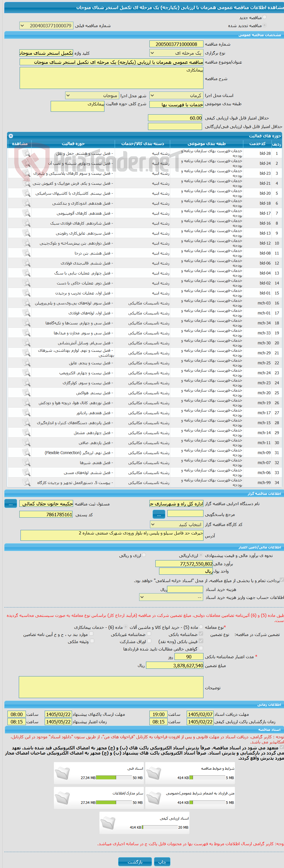Open view icon for row bld-04
The height and width of the screenshot is (868, 284).
pyautogui.click(x=26, y=273)
